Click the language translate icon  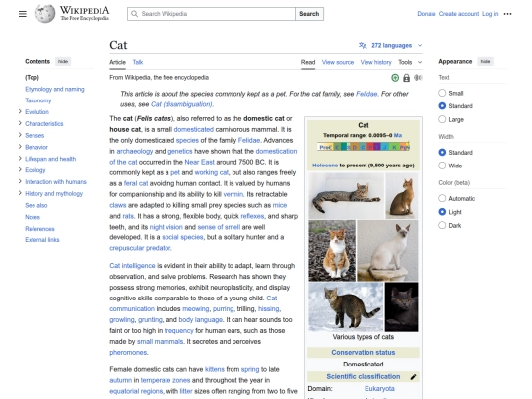(x=363, y=45)
